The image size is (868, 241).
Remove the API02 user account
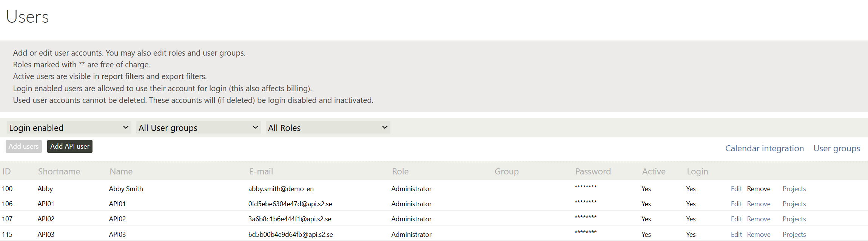[759, 219]
